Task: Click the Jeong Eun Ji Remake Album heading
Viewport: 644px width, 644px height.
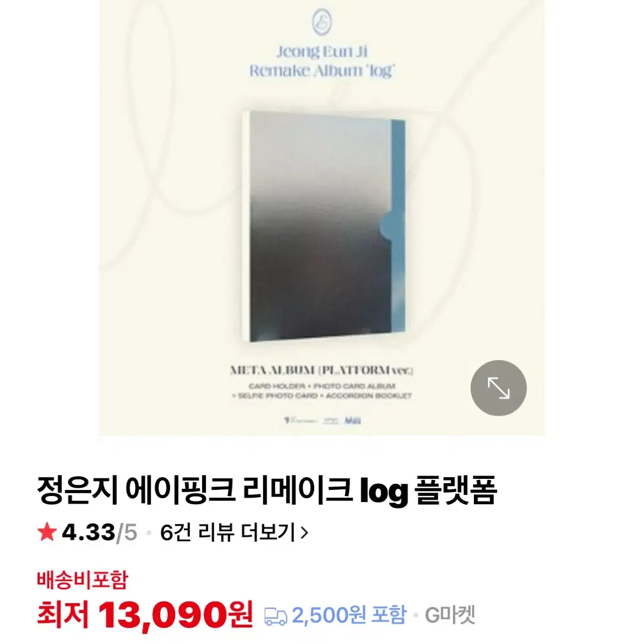Action: (321, 62)
